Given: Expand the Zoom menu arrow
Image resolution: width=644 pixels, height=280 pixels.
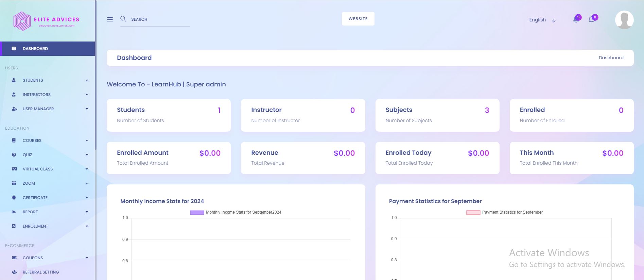Looking at the screenshot, I should tap(87, 183).
